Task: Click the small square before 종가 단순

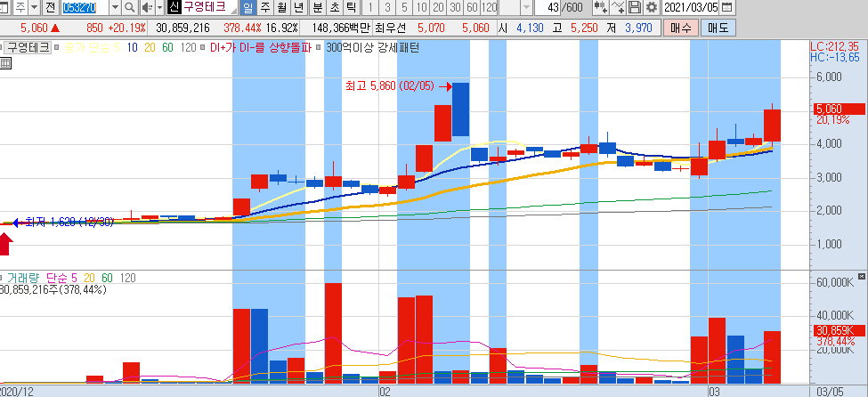Action: click(x=58, y=48)
